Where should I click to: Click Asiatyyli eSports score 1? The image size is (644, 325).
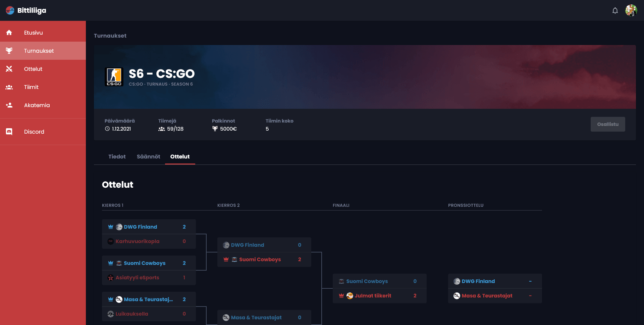coord(184,277)
